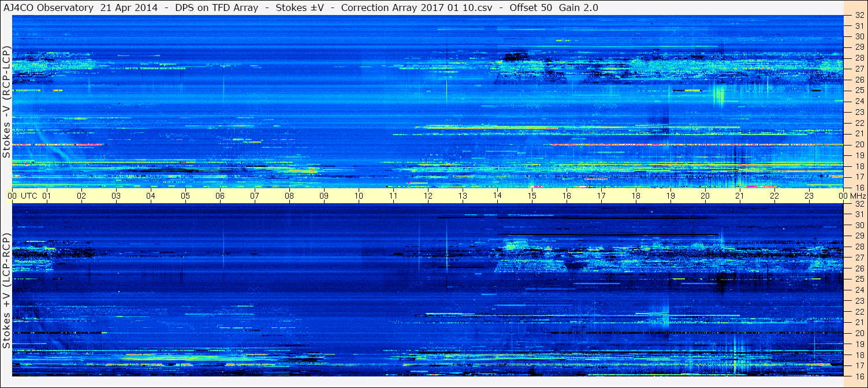Click 28 MHz label in Stokes -V panel
This screenshot has height=388, width=868.
(859, 58)
